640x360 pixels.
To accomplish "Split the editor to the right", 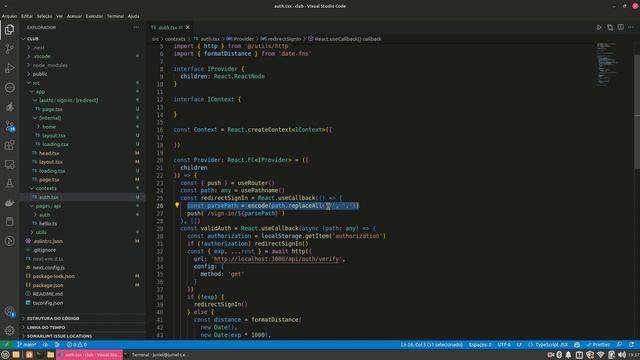I will click(620, 27).
